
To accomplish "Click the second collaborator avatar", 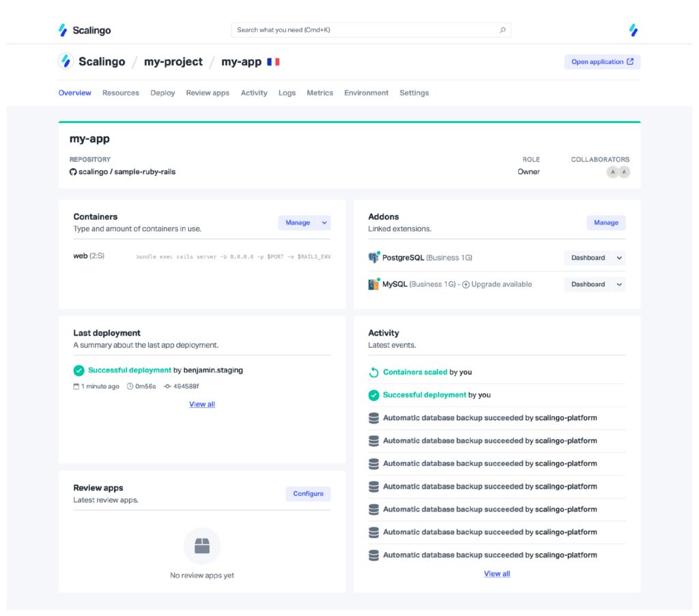I will pyautogui.click(x=624, y=172).
